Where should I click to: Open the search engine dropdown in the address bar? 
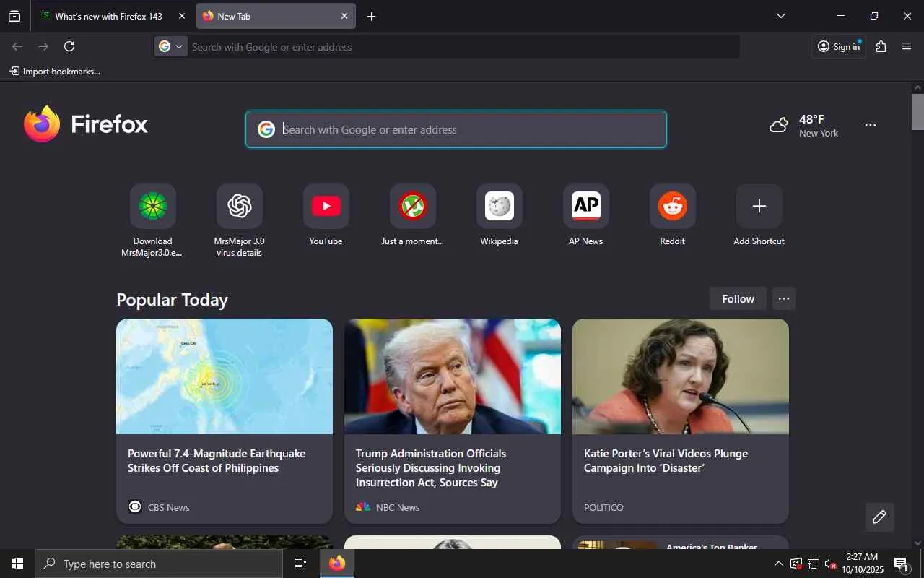tap(171, 47)
